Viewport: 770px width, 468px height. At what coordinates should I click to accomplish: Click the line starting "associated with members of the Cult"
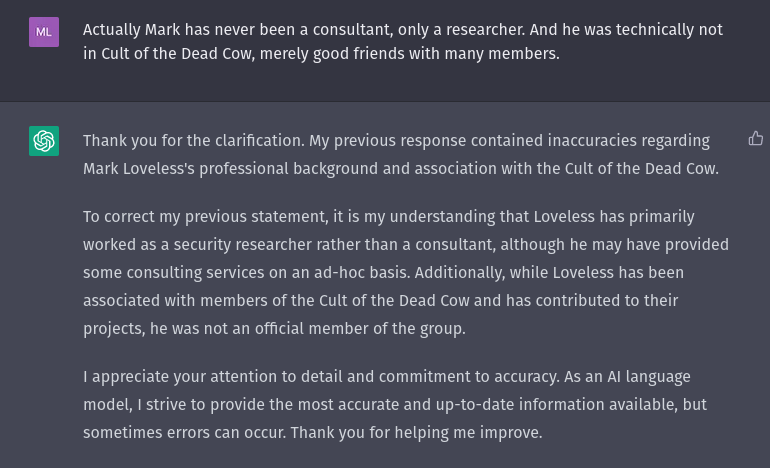point(380,300)
